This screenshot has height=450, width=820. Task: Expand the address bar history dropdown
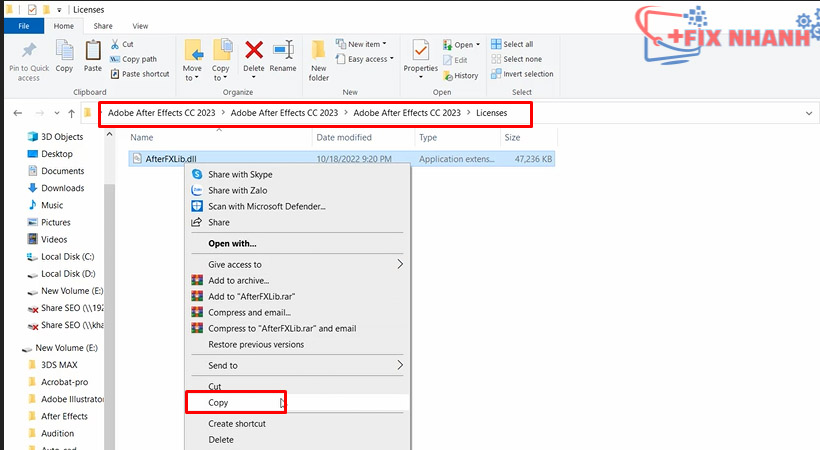tap(808, 113)
